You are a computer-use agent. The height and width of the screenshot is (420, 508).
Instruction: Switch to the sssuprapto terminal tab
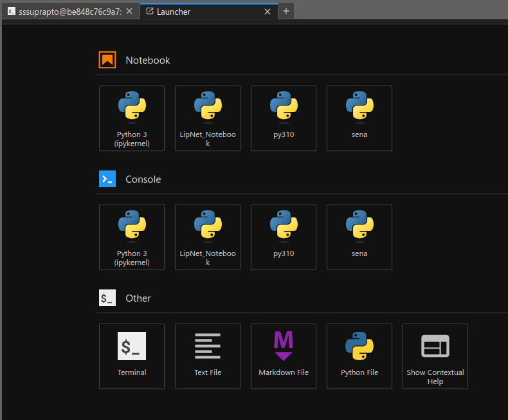click(x=64, y=12)
